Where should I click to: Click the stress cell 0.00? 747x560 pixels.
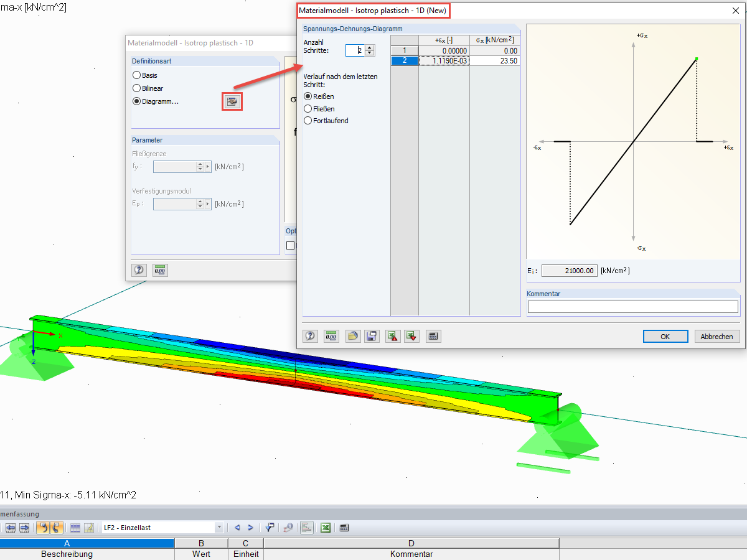(x=494, y=50)
